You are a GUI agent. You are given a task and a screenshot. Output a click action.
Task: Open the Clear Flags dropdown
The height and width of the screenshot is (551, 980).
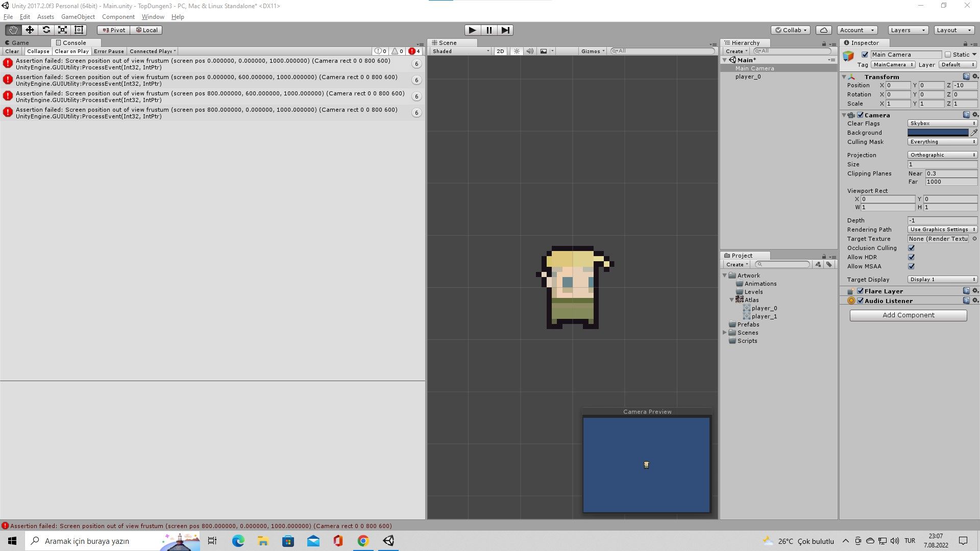942,123
